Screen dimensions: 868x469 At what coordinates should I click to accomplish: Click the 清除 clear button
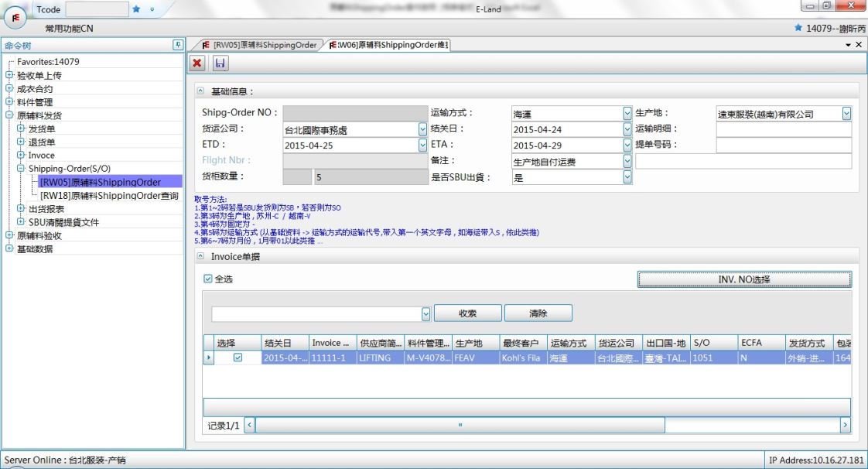[538, 313]
